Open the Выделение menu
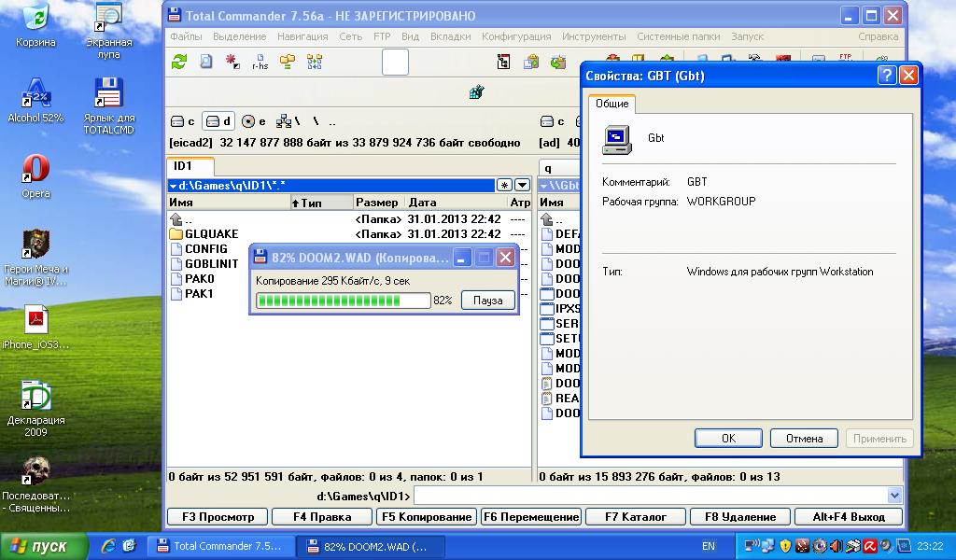956x560 pixels. (x=240, y=36)
